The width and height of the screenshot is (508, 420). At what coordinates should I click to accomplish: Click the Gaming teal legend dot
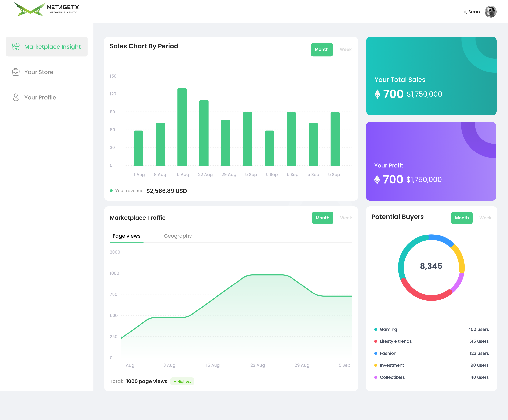pyautogui.click(x=376, y=329)
